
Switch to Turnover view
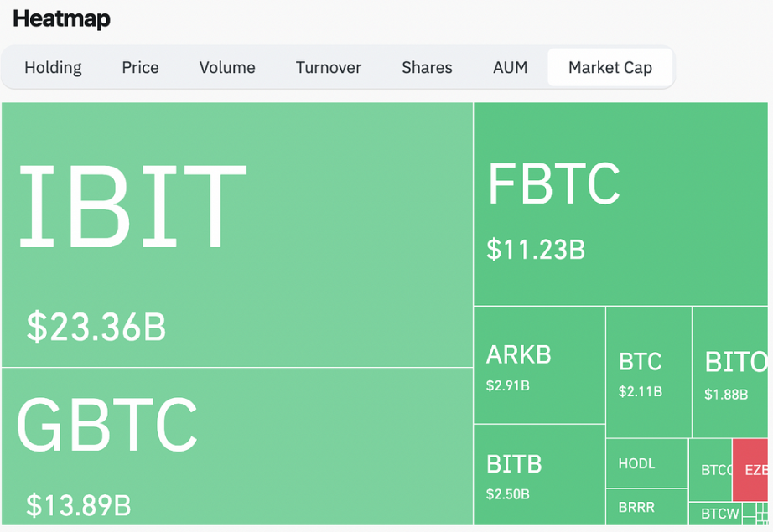329,68
